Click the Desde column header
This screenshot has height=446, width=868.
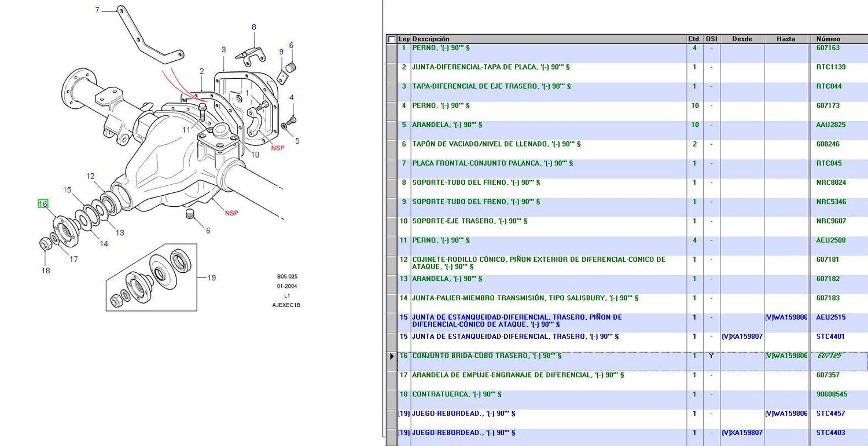tap(742, 39)
